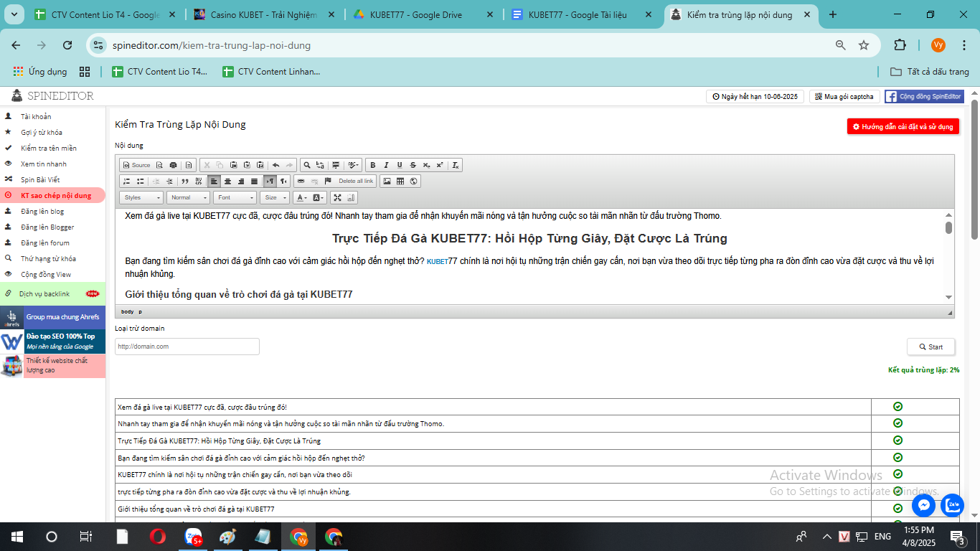Open the Chrome tab search chevron
Viewport: 980px width, 551px height.
tap(14, 14)
